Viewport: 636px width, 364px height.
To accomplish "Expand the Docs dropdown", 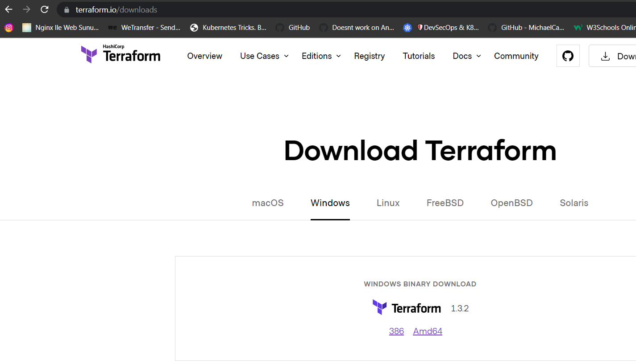I will click(x=467, y=56).
